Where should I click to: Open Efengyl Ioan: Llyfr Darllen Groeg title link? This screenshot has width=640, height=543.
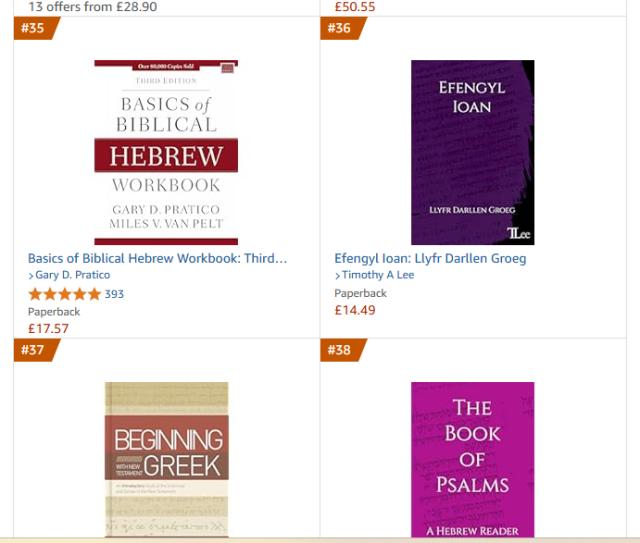point(430,258)
